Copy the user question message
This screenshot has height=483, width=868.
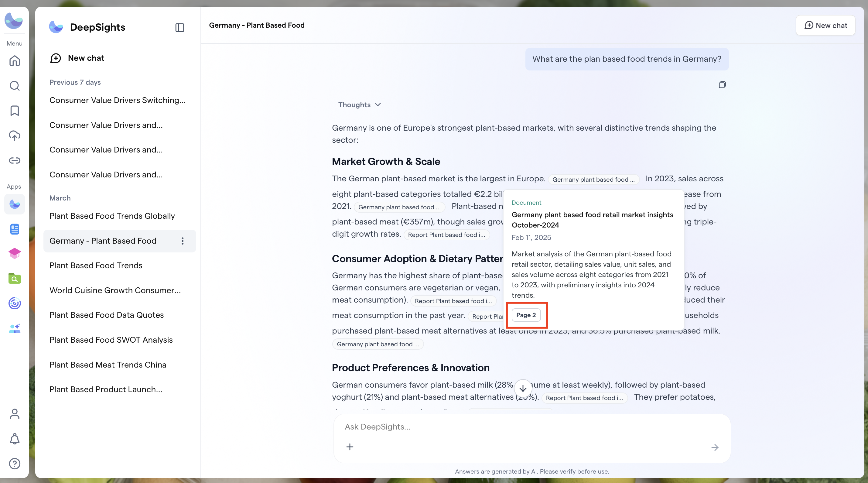coord(722,84)
